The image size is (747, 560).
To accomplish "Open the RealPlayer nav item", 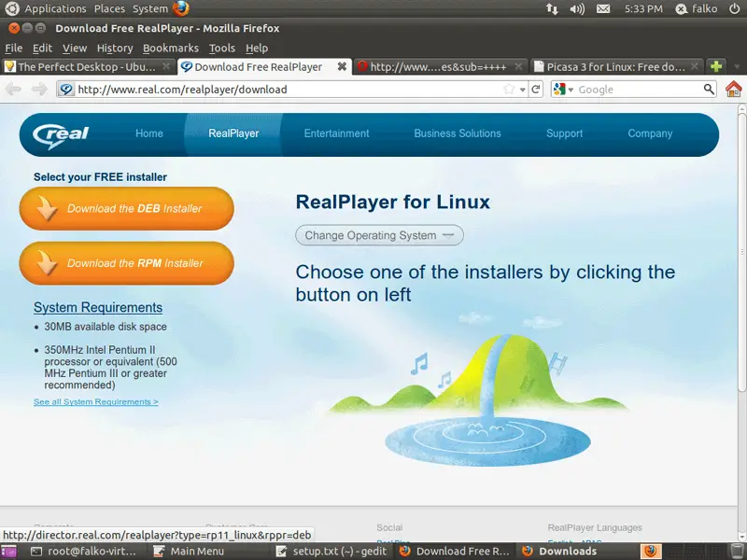I will (x=233, y=133).
